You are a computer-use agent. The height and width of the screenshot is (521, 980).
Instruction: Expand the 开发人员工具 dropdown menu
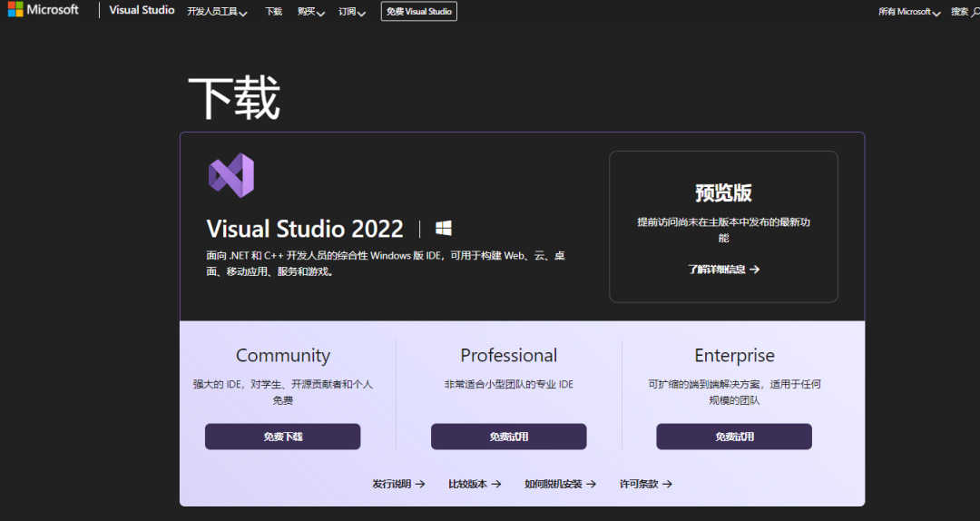click(217, 12)
